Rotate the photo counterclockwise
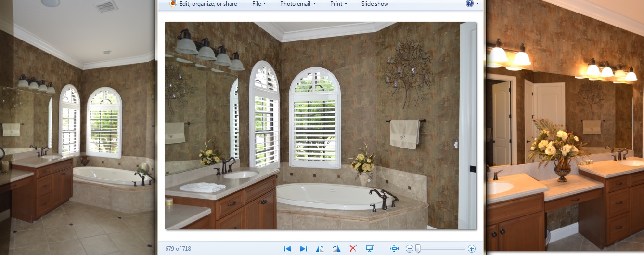 [x=320, y=249]
